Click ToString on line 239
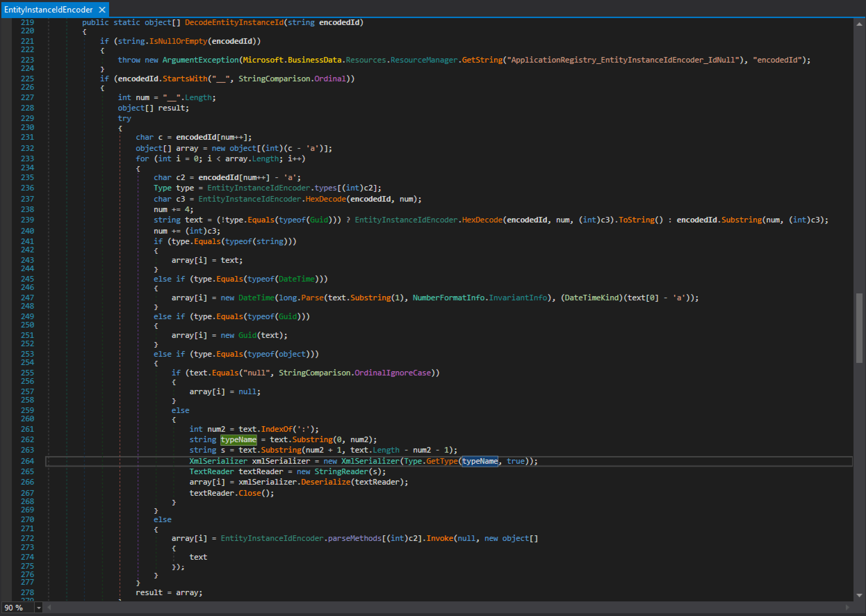Viewport: 866px width, 616px height. (637, 220)
